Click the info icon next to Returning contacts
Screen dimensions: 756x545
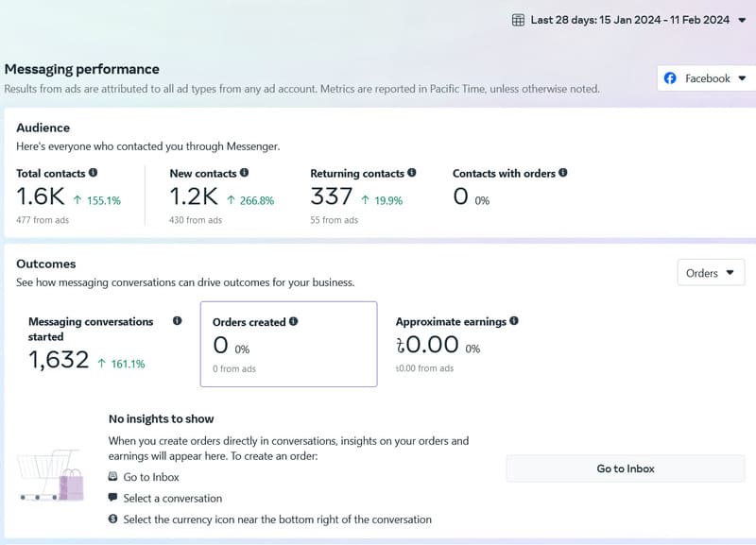[x=410, y=174]
